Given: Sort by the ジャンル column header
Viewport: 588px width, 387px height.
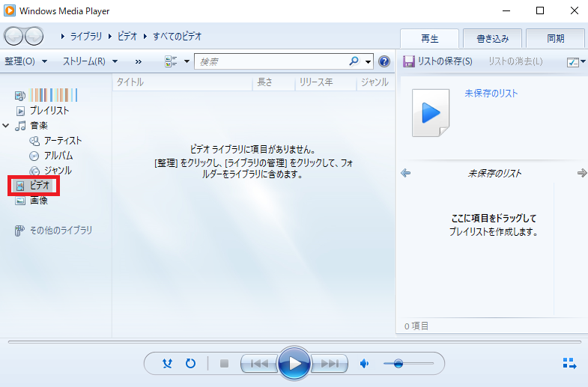Looking at the screenshot, I should [x=375, y=82].
